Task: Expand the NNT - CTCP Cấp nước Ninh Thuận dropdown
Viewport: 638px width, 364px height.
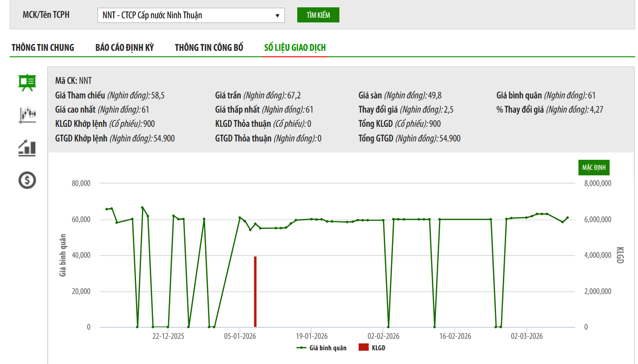Action: click(191, 15)
